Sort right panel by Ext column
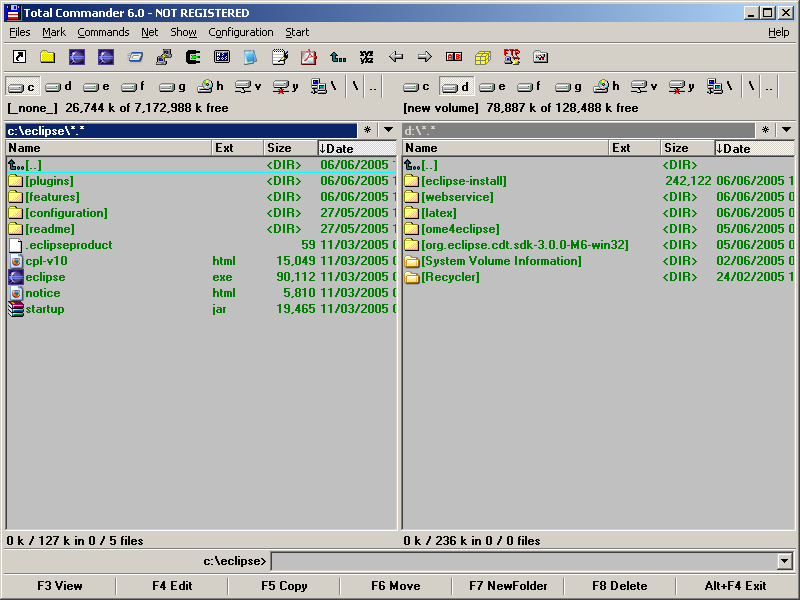The image size is (800, 600). click(634, 148)
